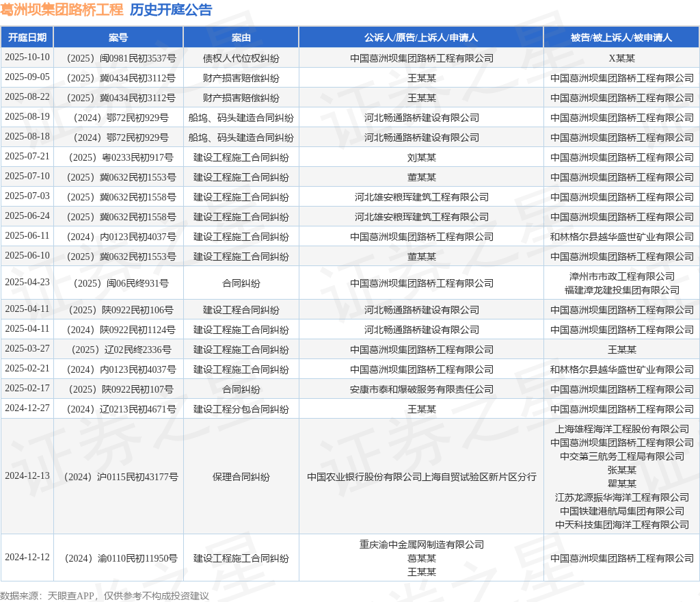Screen dimensions: 700x602
Task: Click case number (2025)陕0922民初106号
Action: tap(121, 311)
